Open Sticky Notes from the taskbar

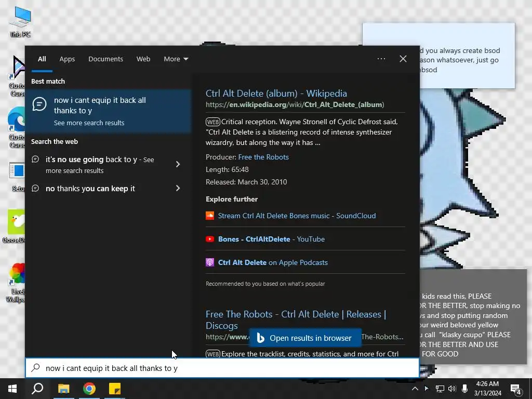coord(115,389)
